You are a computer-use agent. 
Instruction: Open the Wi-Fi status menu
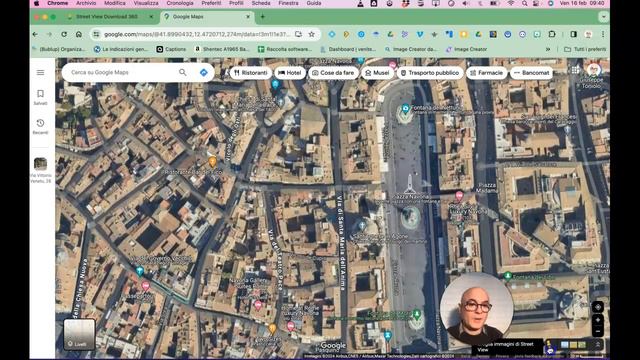click(511, 3)
